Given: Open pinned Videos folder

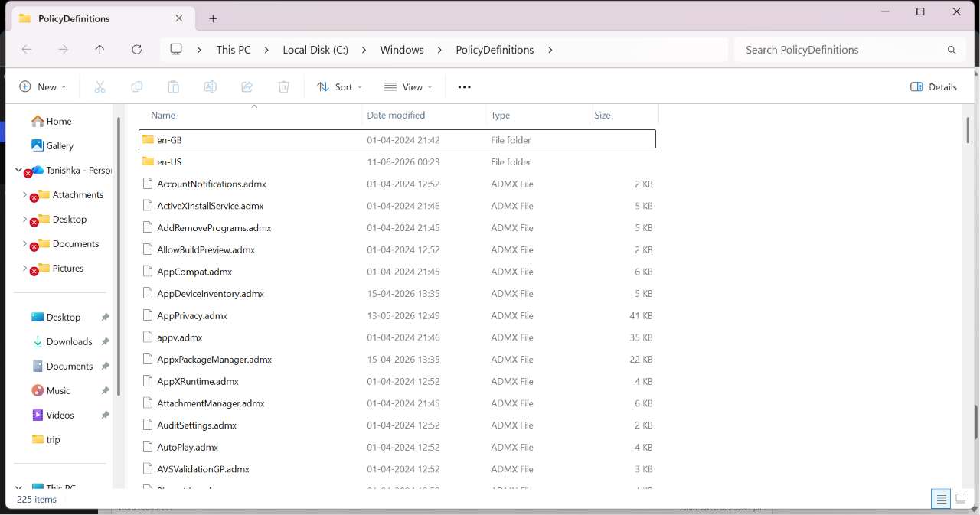Looking at the screenshot, I should (60, 415).
